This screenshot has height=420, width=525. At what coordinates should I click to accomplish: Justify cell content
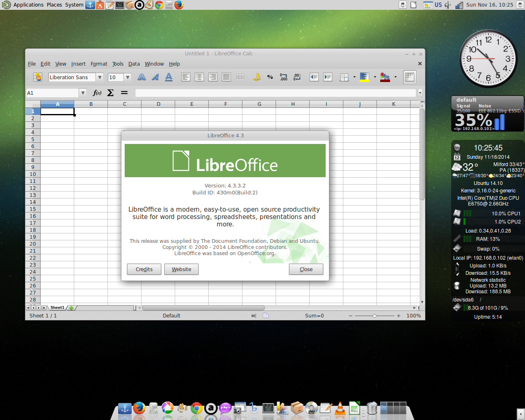[226, 77]
